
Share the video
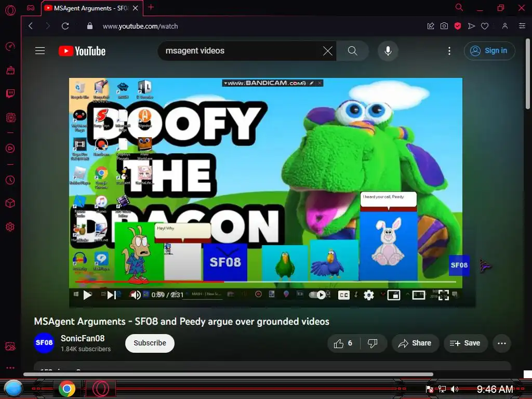click(x=415, y=343)
